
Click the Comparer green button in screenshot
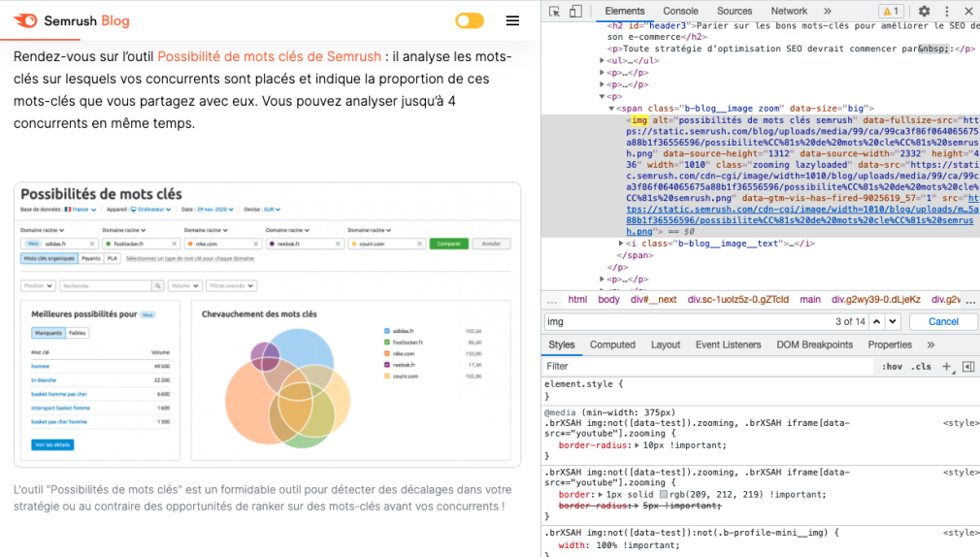click(448, 244)
